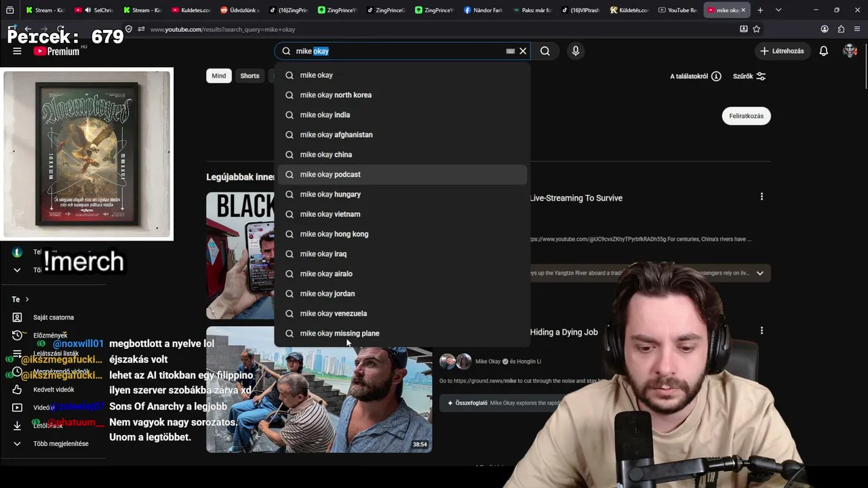This screenshot has width=868, height=488.
Task: Clear the search query with the X
Action: (x=523, y=51)
